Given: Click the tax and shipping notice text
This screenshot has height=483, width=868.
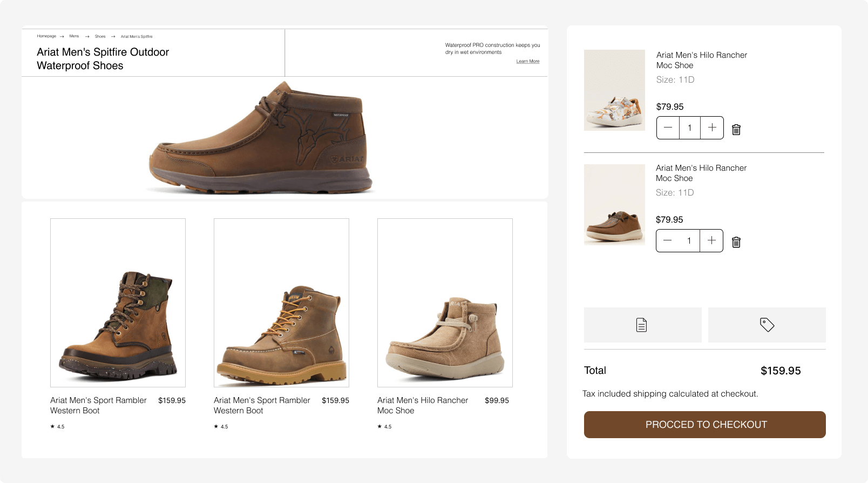Looking at the screenshot, I should coord(670,394).
